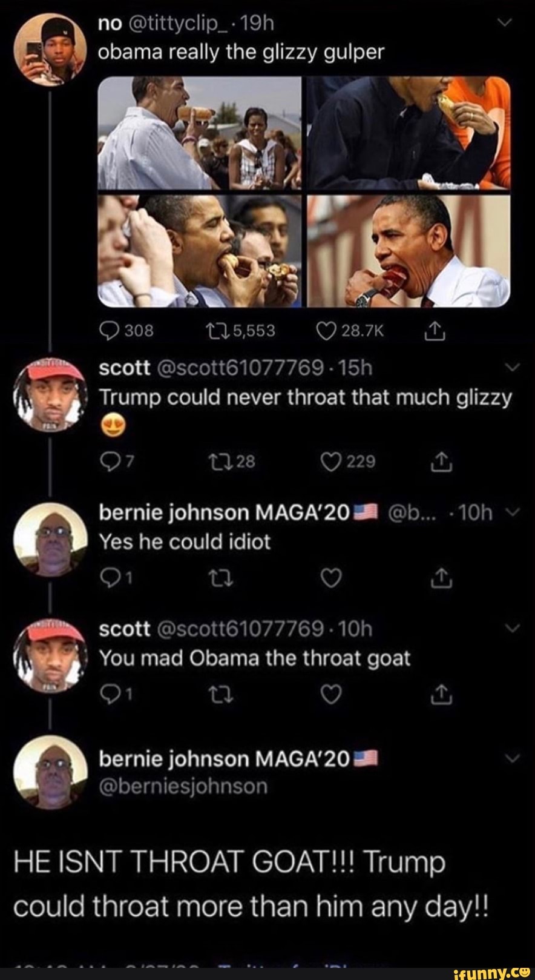Reply to the original glizzy gulper tweet
Screen dimensions: 535x980
[110, 331]
